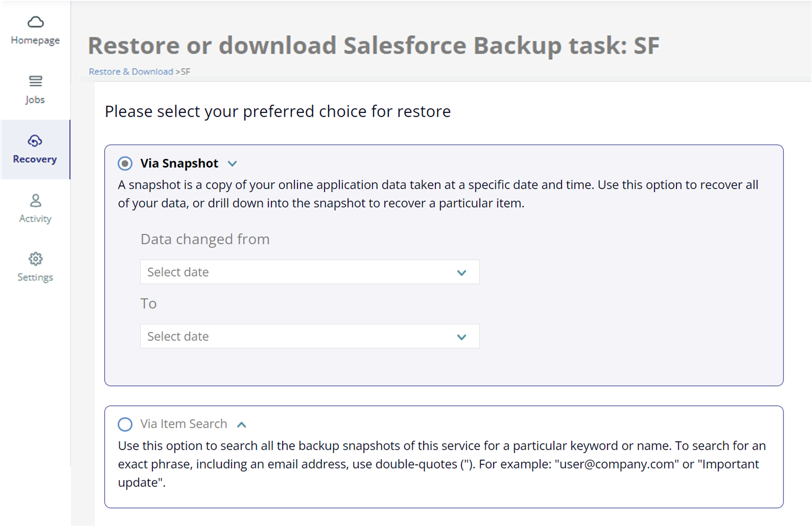Image resolution: width=812 pixels, height=526 pixels.
Task: Click the SF breadcrumb link
Action: (x=185, y=71)
